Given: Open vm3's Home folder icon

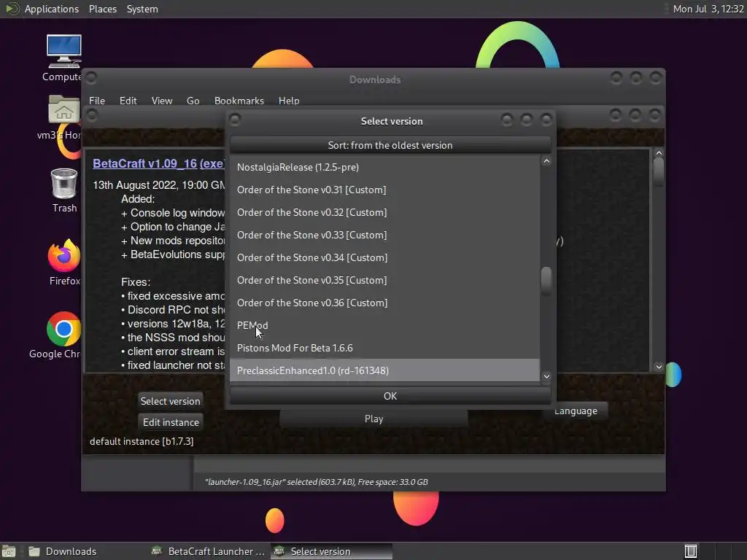Looking at the screenshot, I should click(63, 109).
